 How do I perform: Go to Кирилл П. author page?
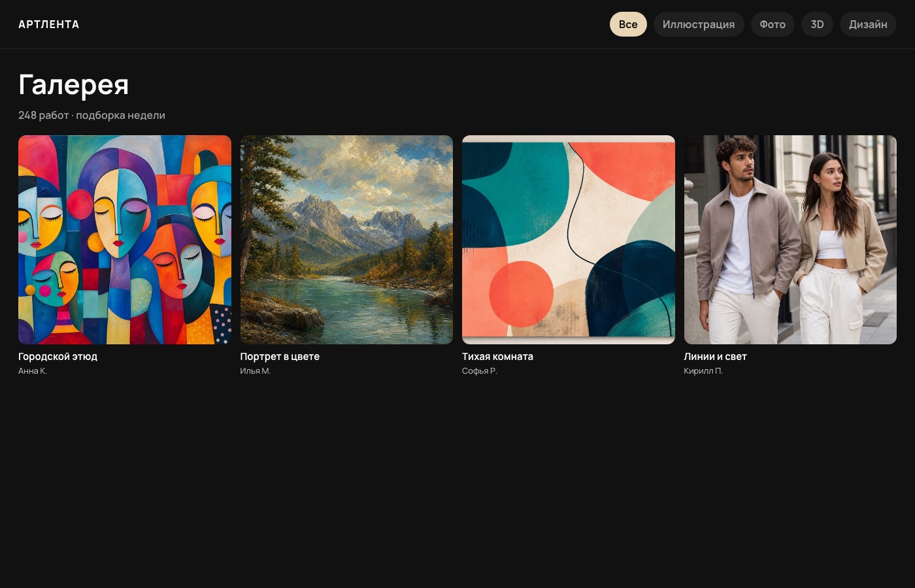click(x=703, y=371)
